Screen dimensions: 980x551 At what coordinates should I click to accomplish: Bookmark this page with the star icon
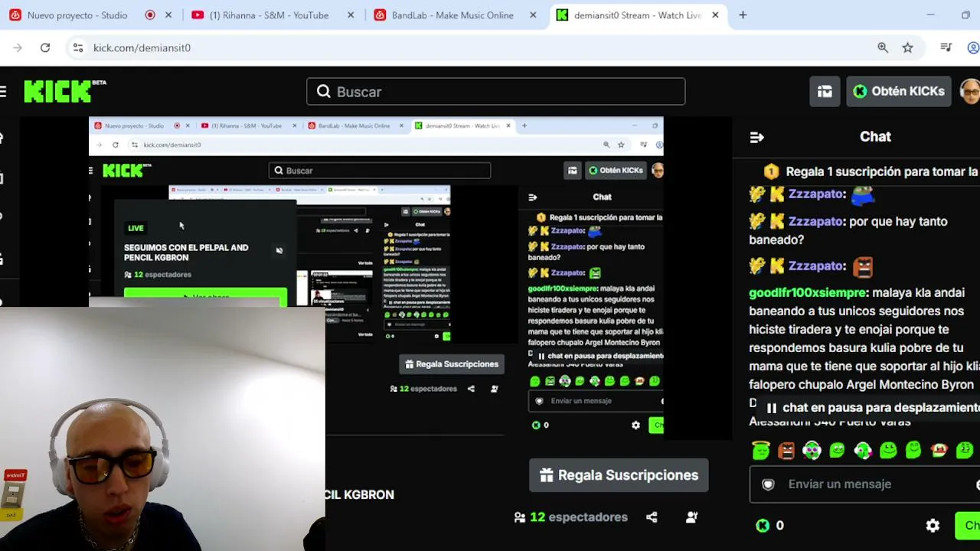tap(907, 47)
